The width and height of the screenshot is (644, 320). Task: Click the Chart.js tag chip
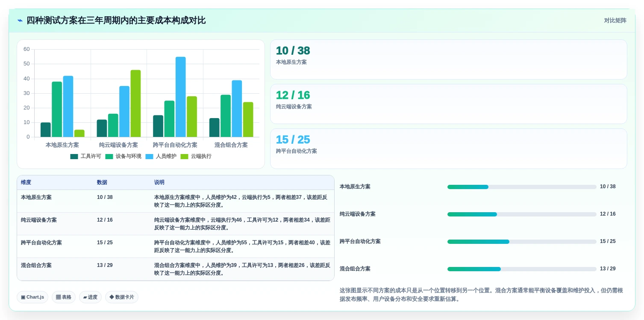pos(32,297)
